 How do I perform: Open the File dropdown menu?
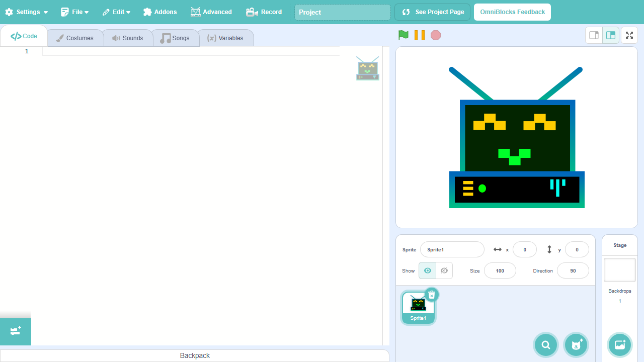point(75,12)
